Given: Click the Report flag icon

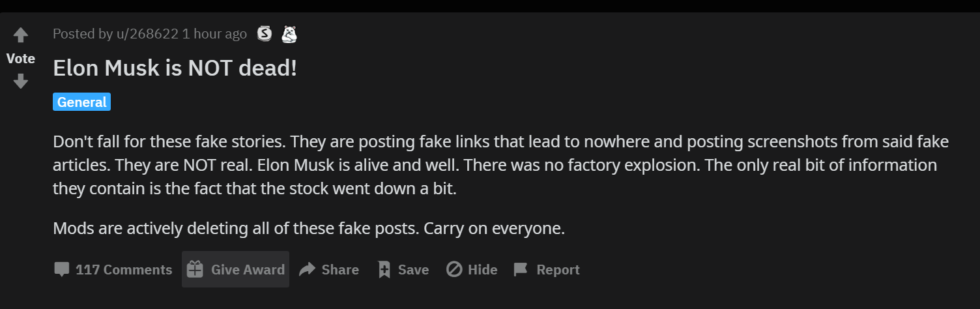Looking at the screenshot, I should click(x=521, y=270).
